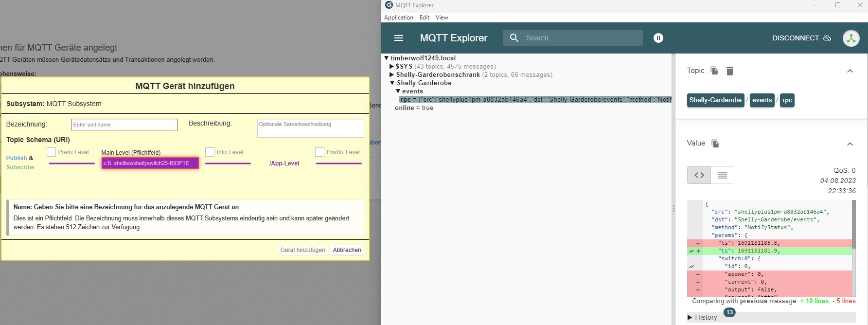This screenshot has height=325, width=868.
Task: Copy the value to clipboard
Action: [x=715, y=143]
